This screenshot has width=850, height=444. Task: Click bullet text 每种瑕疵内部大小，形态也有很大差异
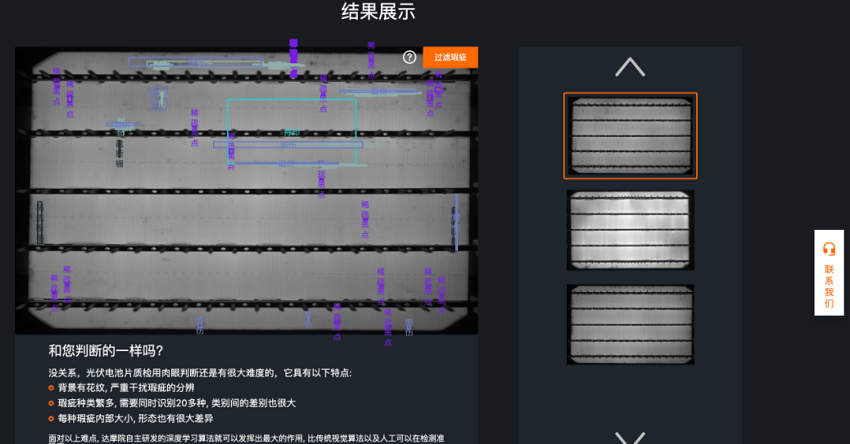tap(136, 419)
